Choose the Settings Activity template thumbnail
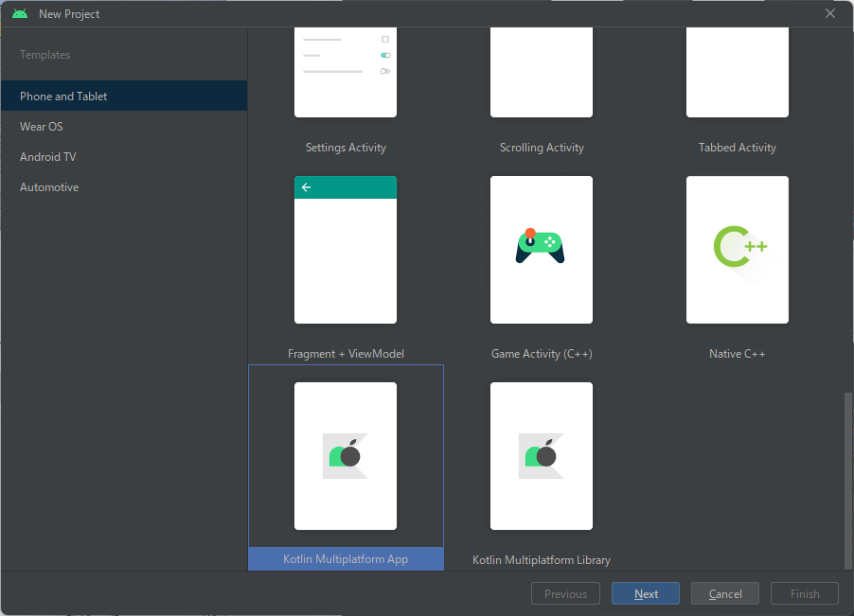Screen dimensions: 854x616 [346, 72]
